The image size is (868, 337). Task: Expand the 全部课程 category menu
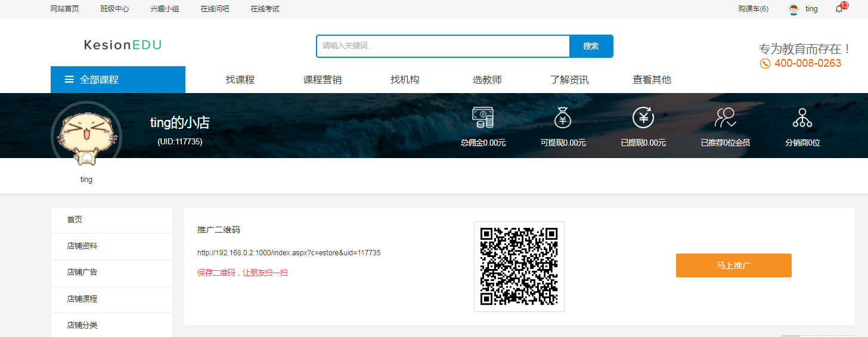click(118, 79)
